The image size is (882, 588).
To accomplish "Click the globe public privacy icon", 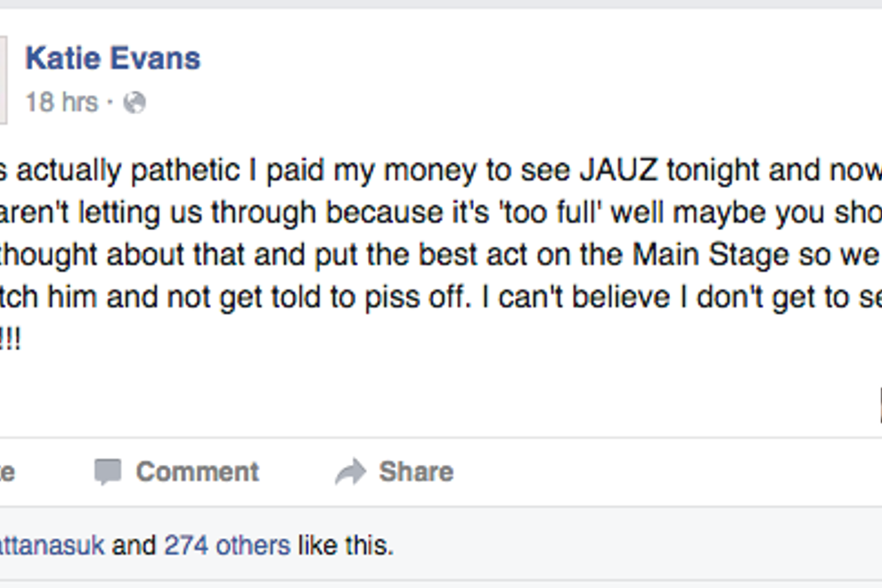I will point(135,102).
